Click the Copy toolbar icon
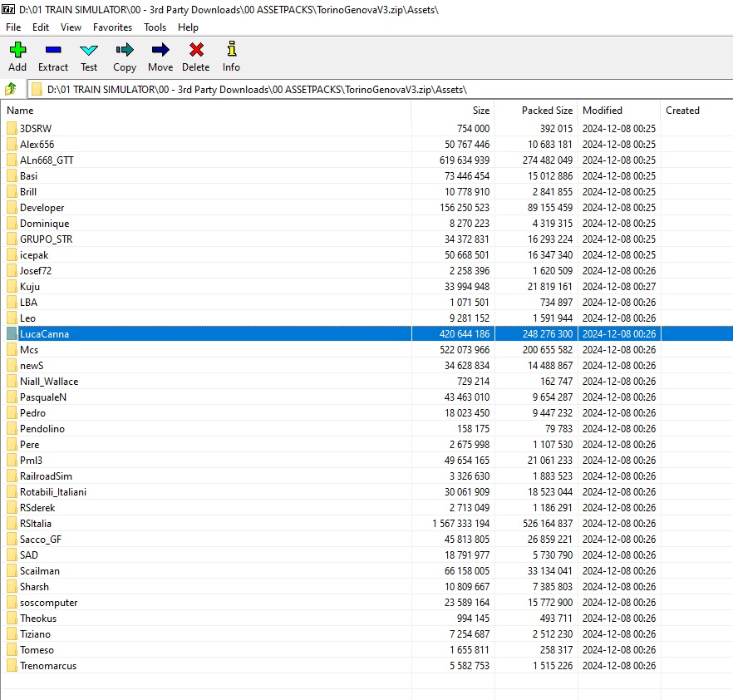This screenshot has height=700, width=733. tap(125, 51)
